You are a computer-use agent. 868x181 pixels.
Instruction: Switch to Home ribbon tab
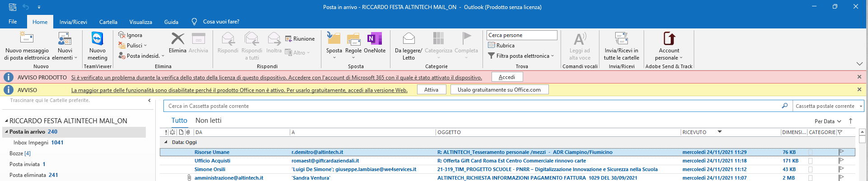pos(40,22)
